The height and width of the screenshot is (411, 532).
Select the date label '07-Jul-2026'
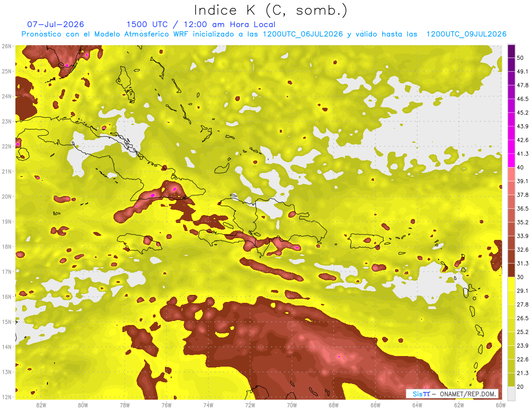[x=55, y=24]
